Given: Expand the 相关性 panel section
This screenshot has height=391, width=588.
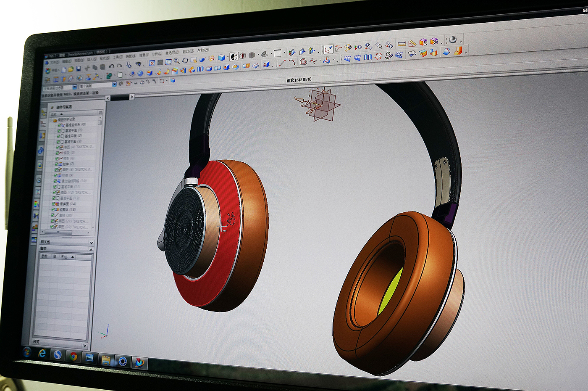Looking at the screenshot, I should pyautogui.click(x=91, y=243).
